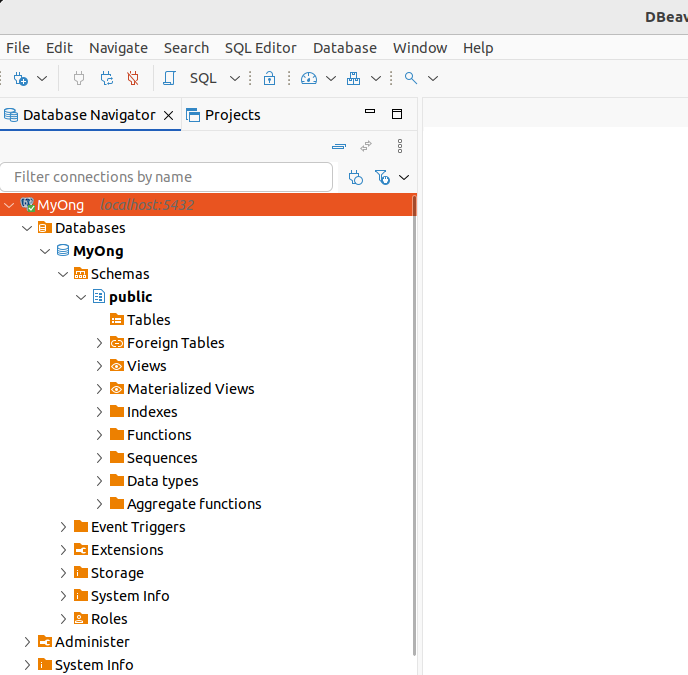Select the Tables folder in tree

tap(148, 320)
